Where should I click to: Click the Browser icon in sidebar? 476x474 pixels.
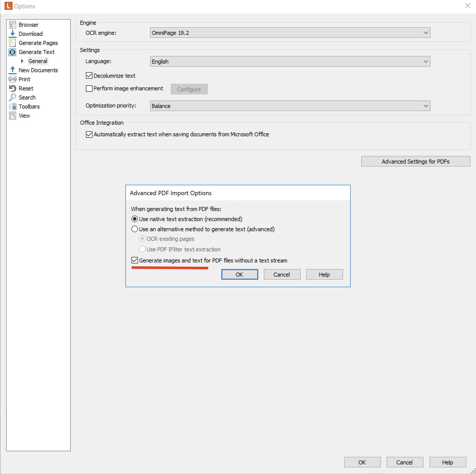[x=12, y=25]
